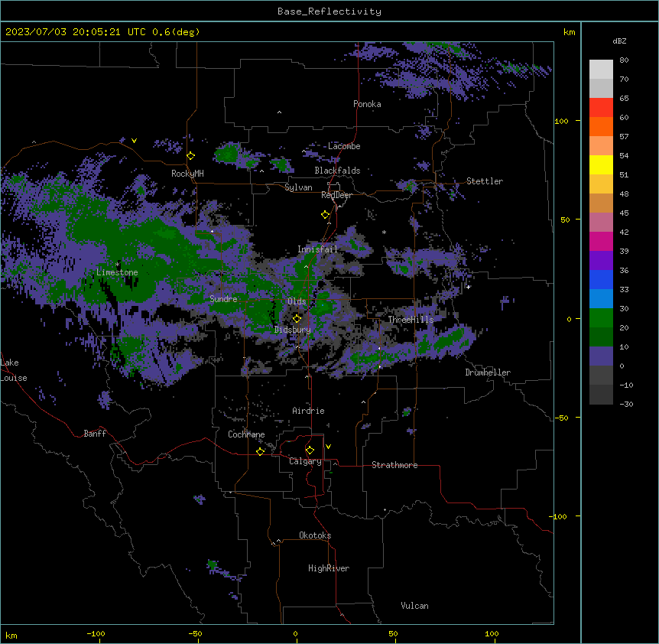Click the white plus marker north of Drumheller
Viewport: 659px width, 644px height.
point(468,287)
